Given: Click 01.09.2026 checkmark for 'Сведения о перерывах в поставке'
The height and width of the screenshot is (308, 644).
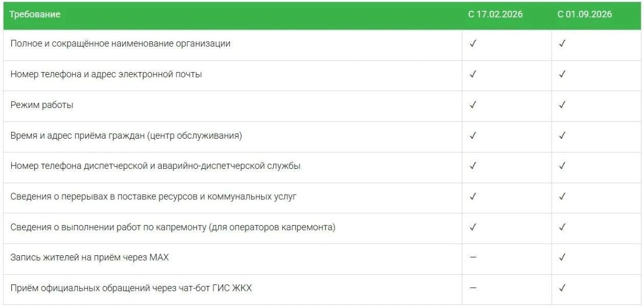Looking at the screenshot, I should coord(562,196).
